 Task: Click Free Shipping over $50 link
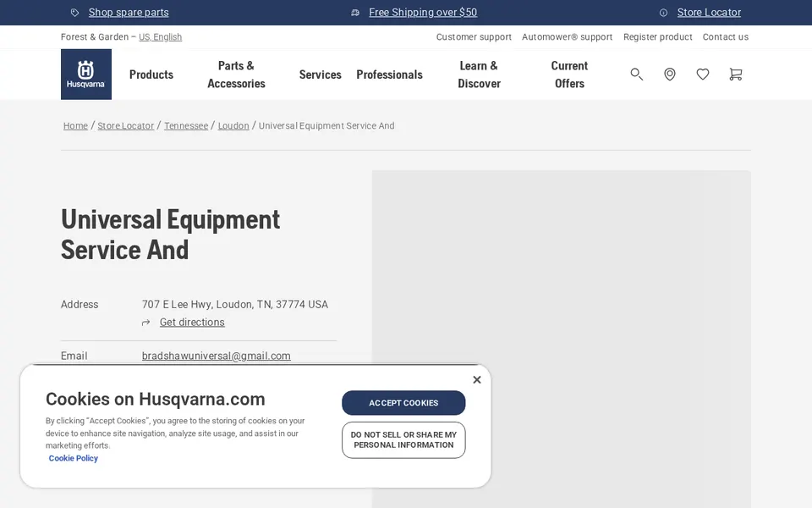point(423,13)
